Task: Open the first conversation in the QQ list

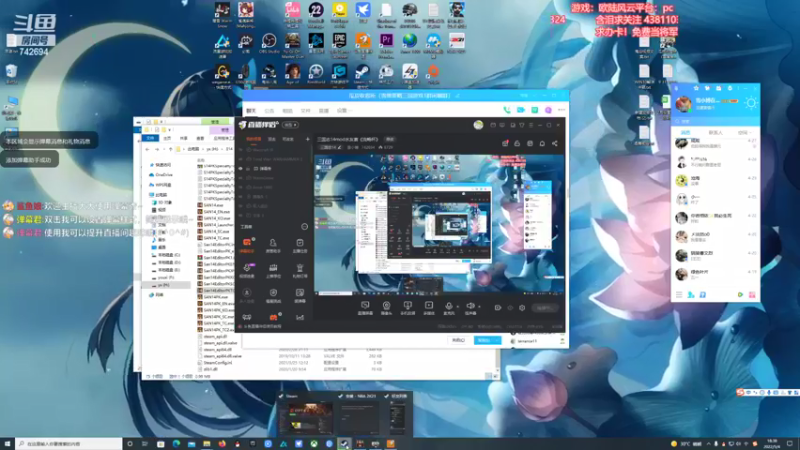Action: (715, 144)
